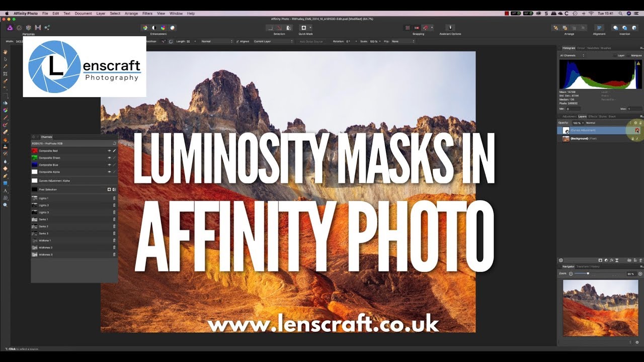Viewport: 644px width, 362px height.
Task: Open the Current Layer source dropdown
Action: tap(273, 41)
